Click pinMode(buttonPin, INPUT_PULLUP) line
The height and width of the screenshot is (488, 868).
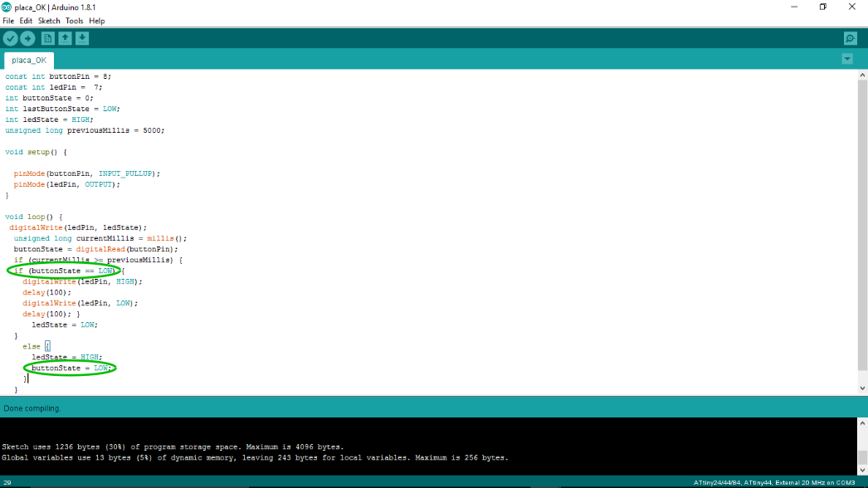pyautogui.click(x=87, y=174)
